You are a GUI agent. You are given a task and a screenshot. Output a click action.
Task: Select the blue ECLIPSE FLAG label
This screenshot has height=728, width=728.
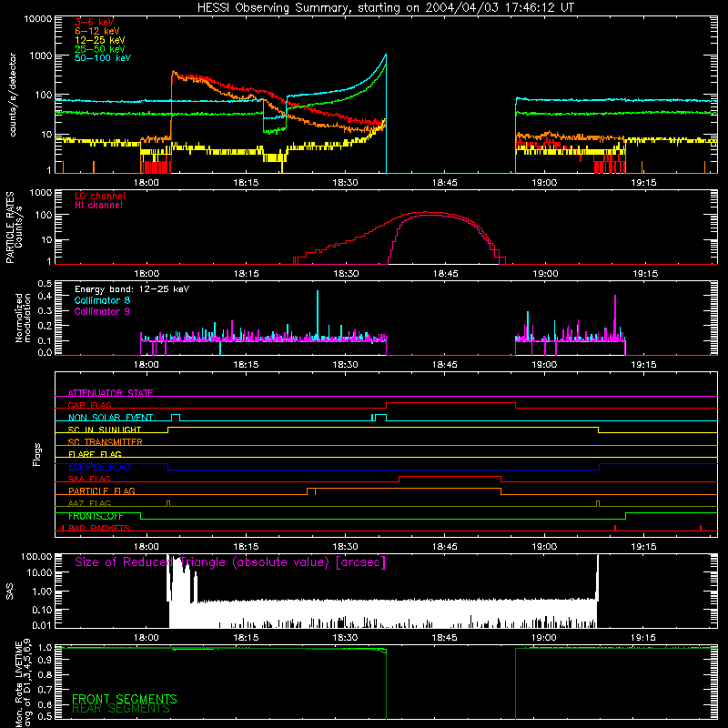click(99, 467)
